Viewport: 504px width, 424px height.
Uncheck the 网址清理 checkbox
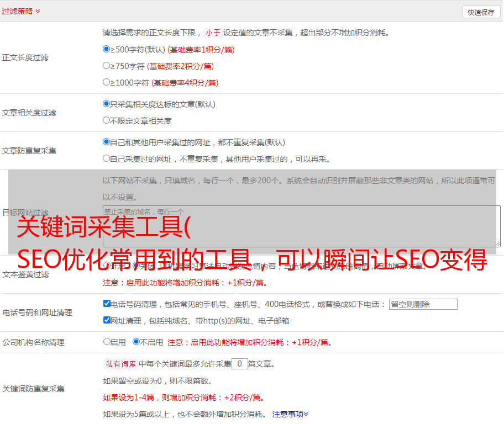(107, 320)
